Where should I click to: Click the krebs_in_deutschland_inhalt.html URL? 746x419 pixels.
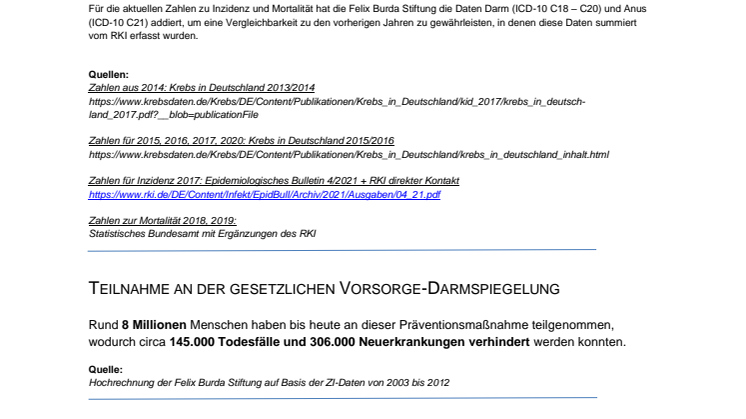349,156
